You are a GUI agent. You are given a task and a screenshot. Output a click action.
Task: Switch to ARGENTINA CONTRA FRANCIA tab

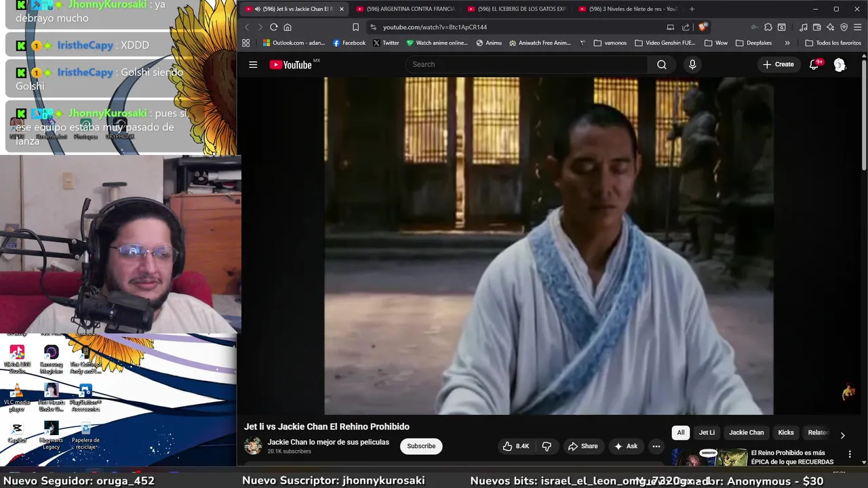point(407,9)
